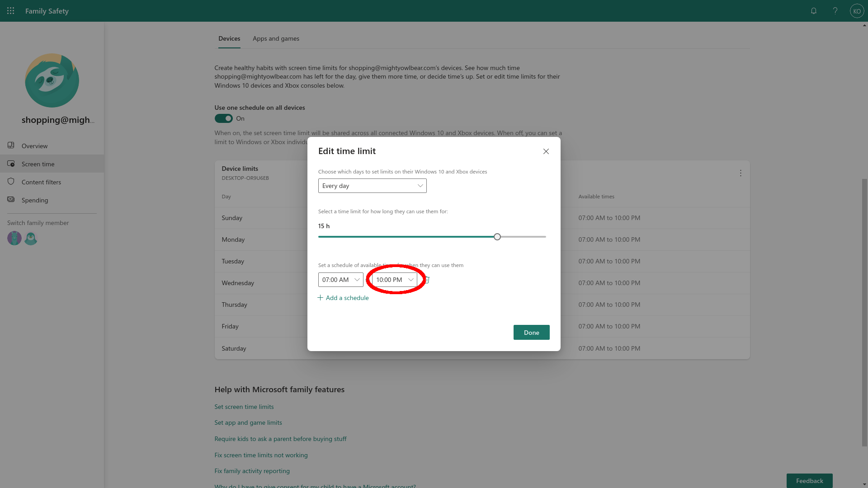Select the Friday row

(482, 326)
